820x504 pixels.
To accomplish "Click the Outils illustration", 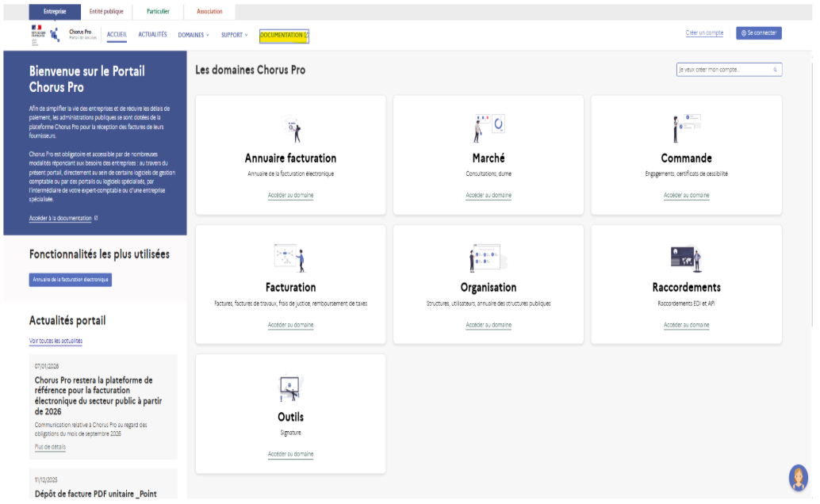I will (290, 388).
